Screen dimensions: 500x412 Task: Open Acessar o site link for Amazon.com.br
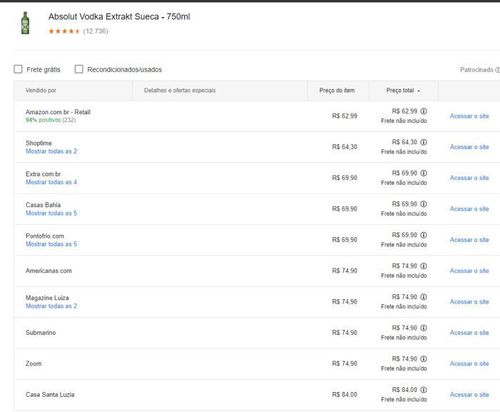tap(469, 116)
